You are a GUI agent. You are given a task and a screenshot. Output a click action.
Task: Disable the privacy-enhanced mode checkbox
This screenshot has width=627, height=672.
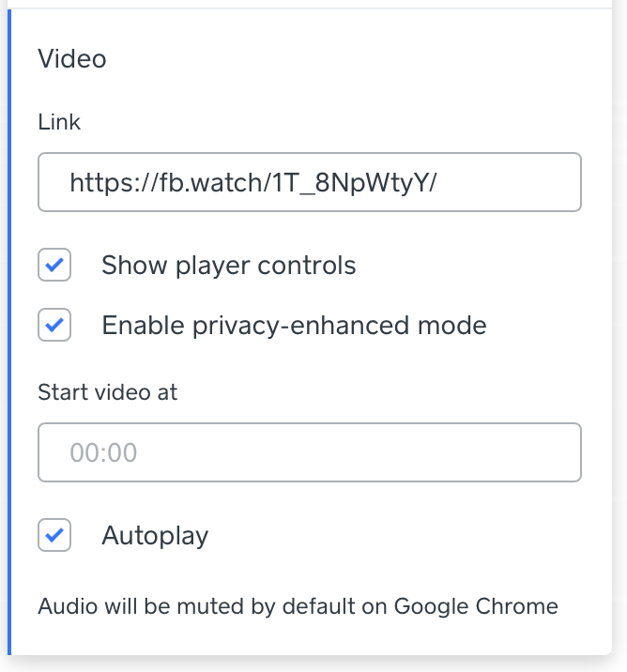point(54,325)
